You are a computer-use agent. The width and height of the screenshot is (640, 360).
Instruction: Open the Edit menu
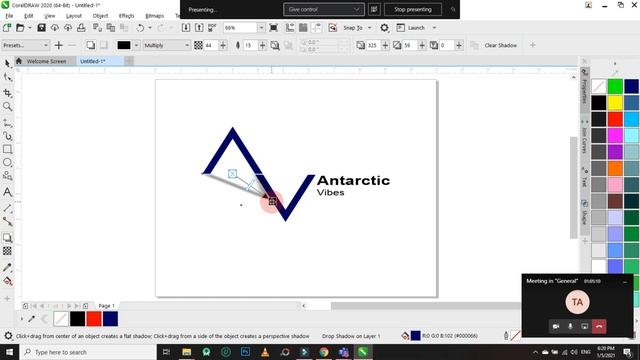tap(29, 16)
